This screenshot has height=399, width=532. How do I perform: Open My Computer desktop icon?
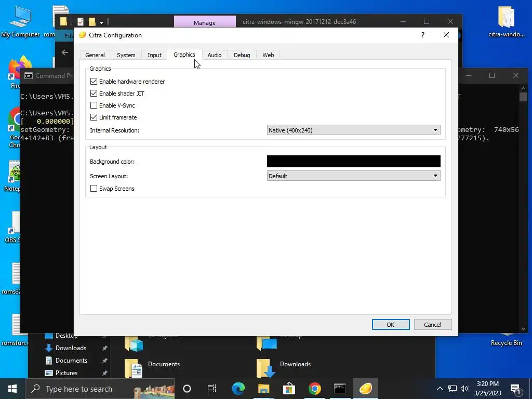click(20, 22)
